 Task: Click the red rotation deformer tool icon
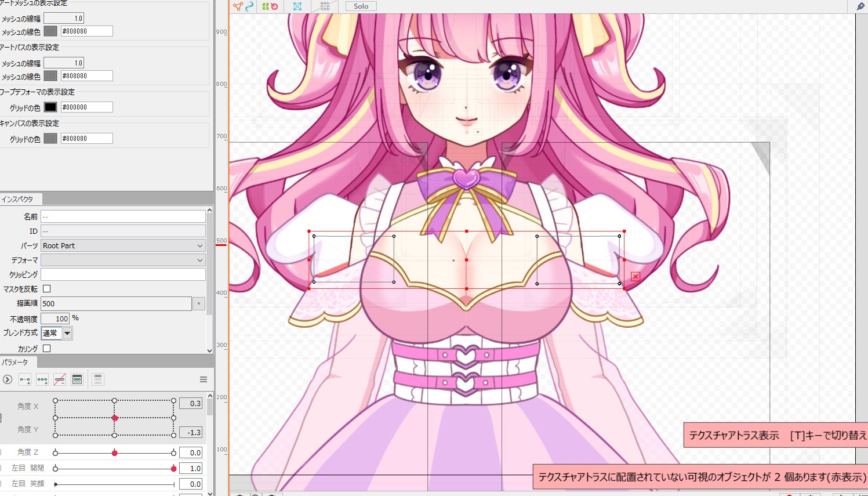point(274,6)
